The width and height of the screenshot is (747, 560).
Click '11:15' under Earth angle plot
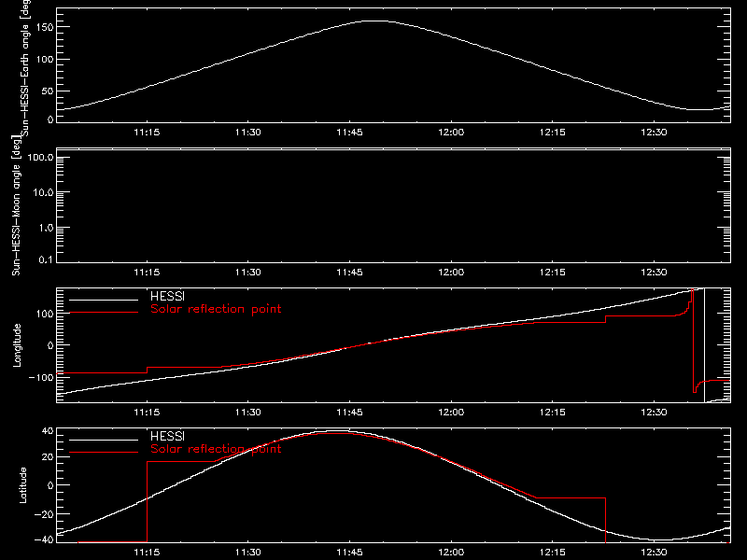(x=147, y=132)
